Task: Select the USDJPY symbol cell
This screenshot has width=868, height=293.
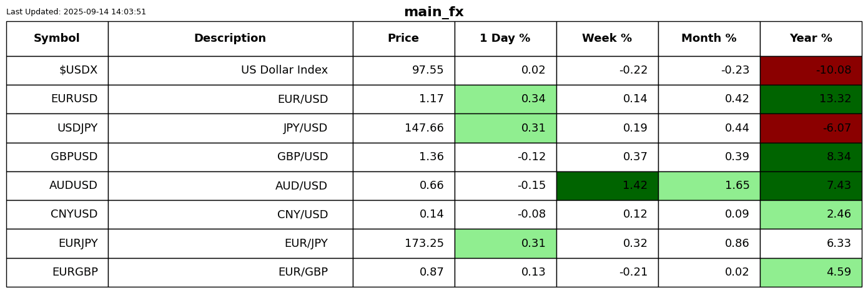Action: (57, 128)
